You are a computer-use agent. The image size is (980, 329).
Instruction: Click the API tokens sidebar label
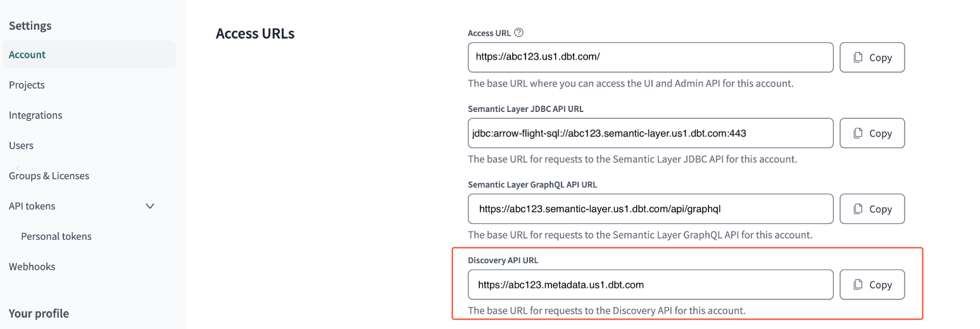pyautogui.click(x=32, y=206)
